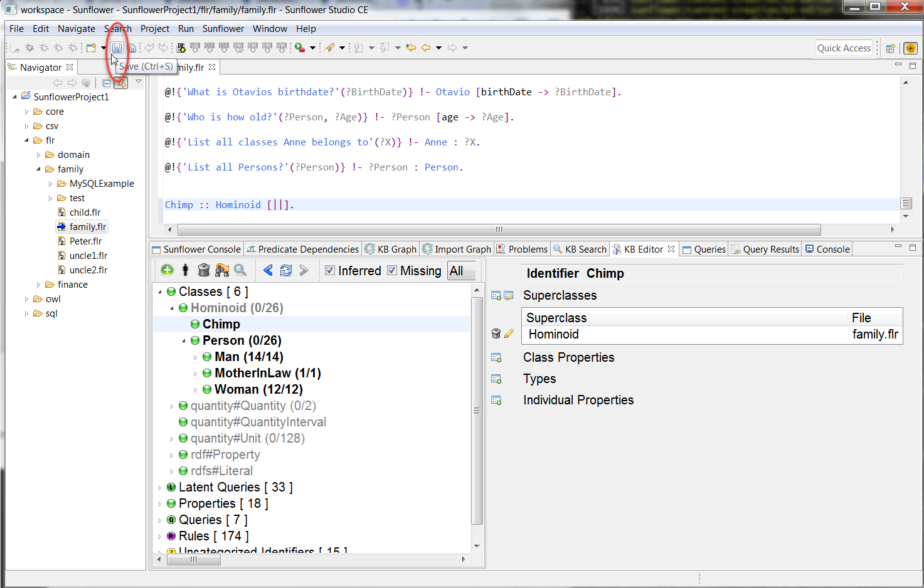Screen dimensions: 924x588
Task: Open the File menu
Action: 17,29
